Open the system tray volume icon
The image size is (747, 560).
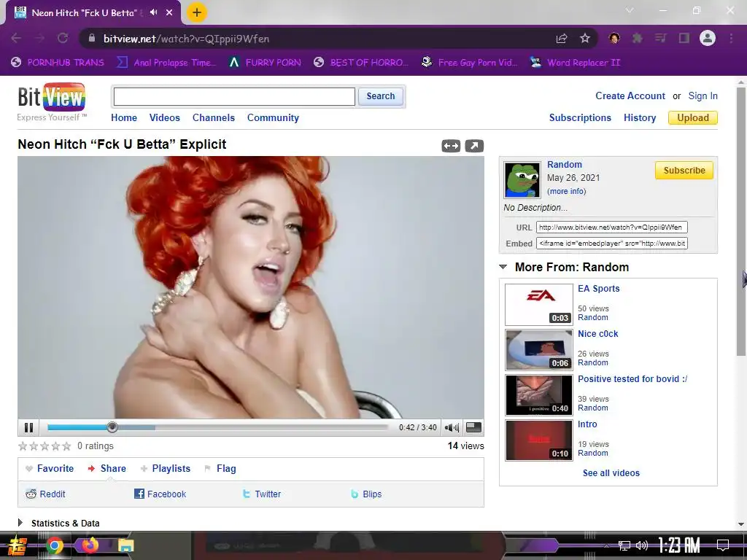[642, 545]
